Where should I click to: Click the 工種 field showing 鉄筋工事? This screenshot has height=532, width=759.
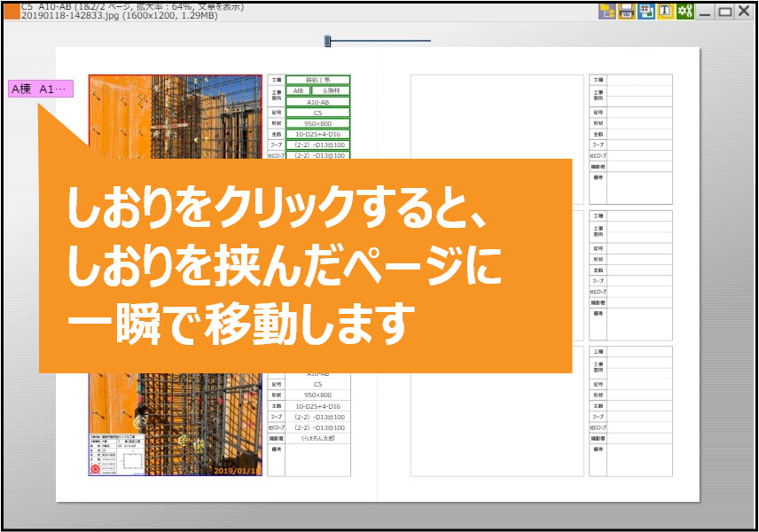[x=317, y=80]
